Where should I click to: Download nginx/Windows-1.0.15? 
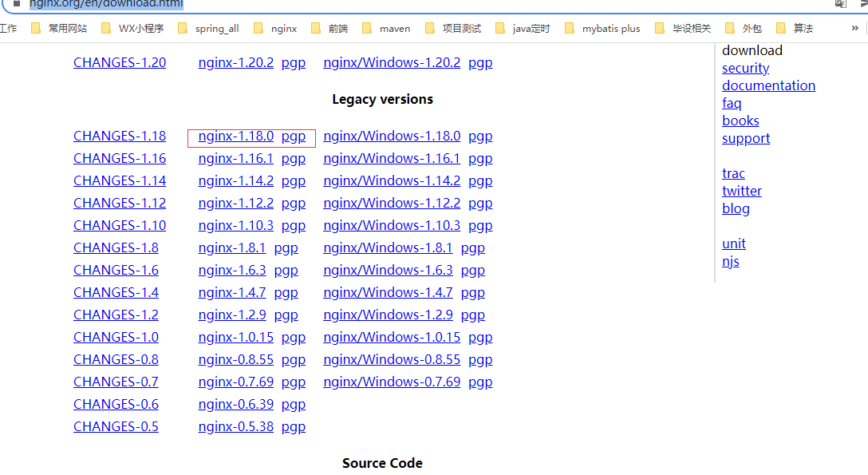(x=392, y=337)
